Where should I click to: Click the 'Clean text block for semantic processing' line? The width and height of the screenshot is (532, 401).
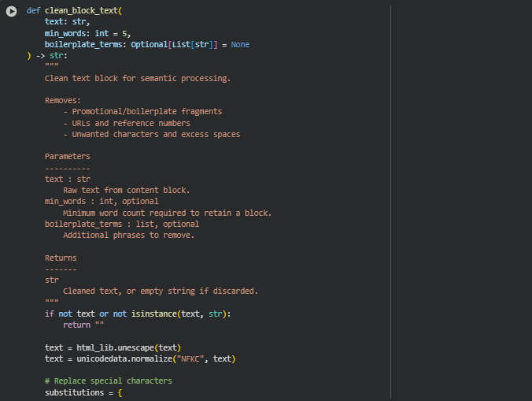[x=137, y=78]
